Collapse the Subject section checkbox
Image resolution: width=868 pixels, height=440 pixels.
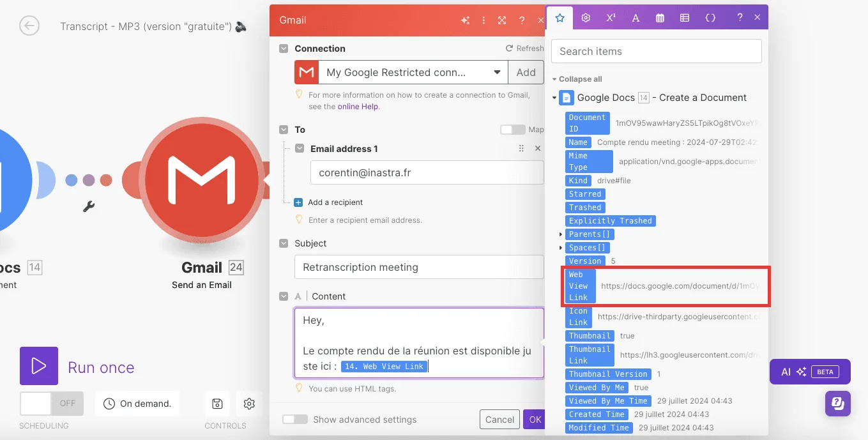pyautogui.click(x=284, y=243)
